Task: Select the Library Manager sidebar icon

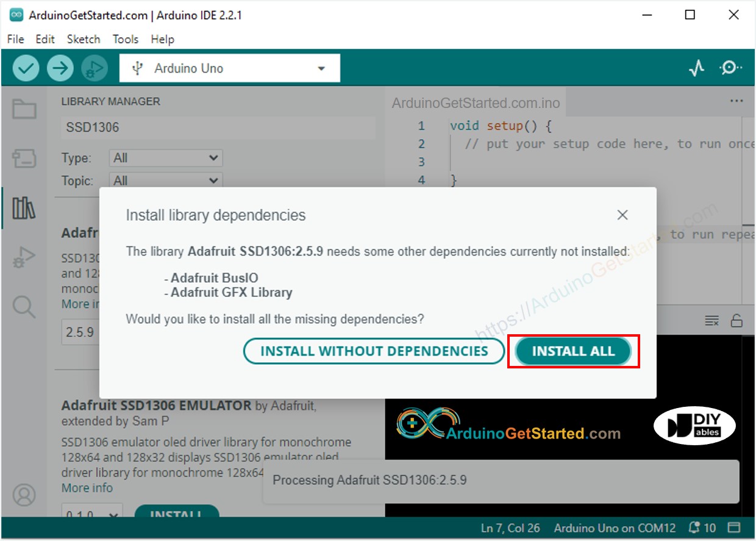Action: (24, 207)
